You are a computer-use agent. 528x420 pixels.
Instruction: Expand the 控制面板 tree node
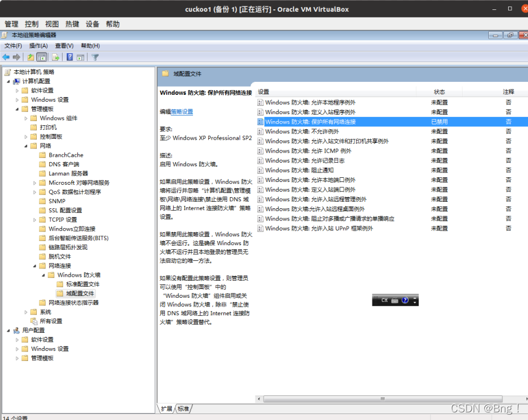pos(26,137)
